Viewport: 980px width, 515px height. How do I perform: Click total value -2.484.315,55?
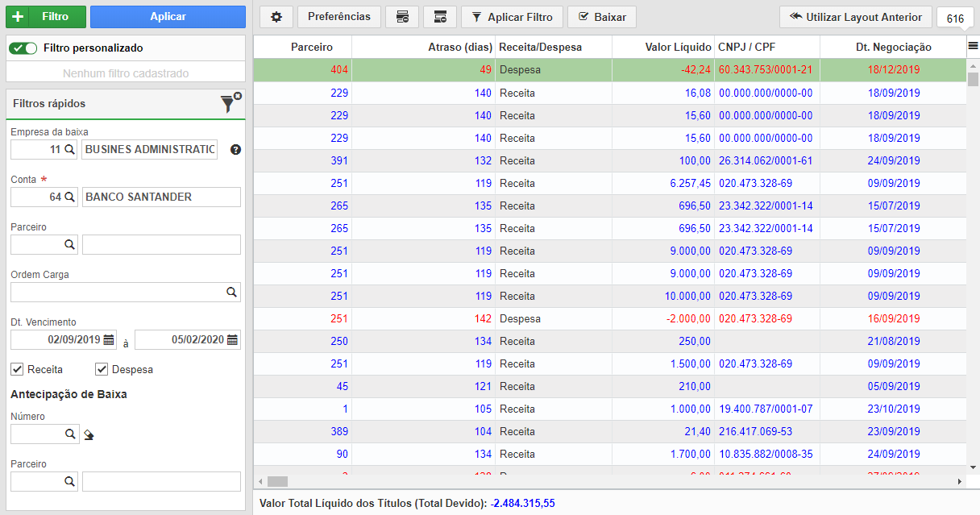(522, 504)
